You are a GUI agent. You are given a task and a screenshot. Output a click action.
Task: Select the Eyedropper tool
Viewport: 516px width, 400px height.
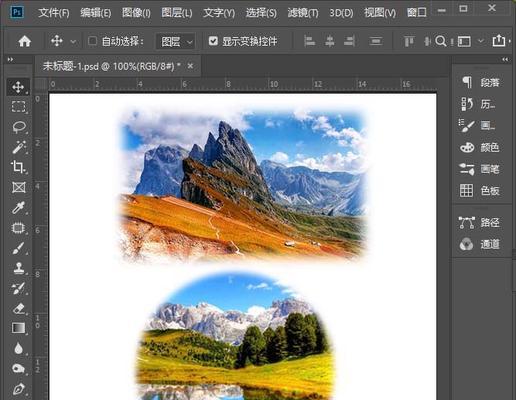click(18, 208)
